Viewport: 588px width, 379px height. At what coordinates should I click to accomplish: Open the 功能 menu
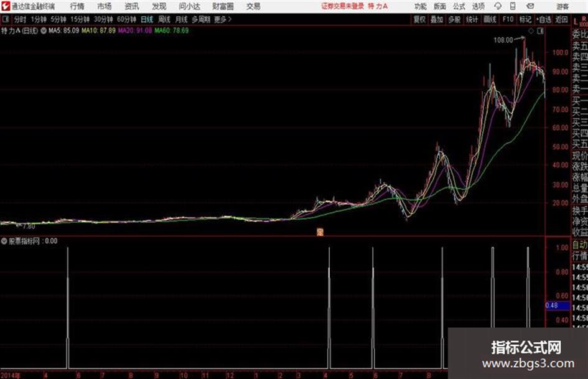tap(421, 6)
